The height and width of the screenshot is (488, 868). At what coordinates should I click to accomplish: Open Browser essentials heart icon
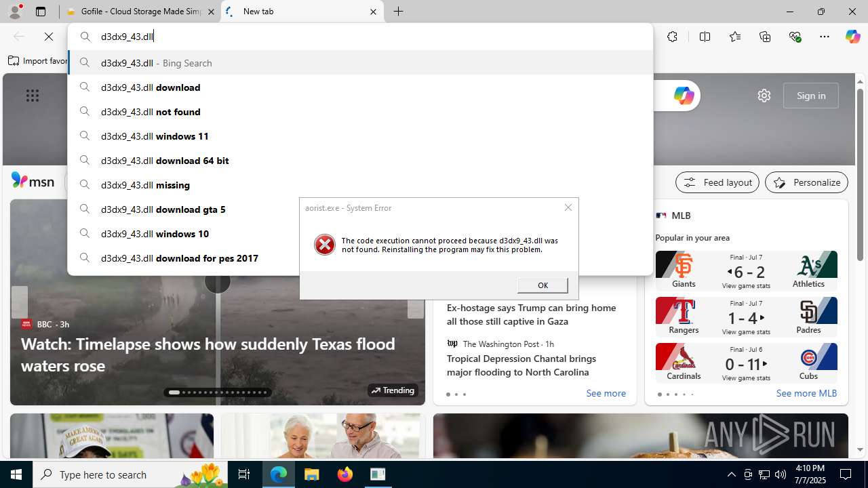click(795, 37)
